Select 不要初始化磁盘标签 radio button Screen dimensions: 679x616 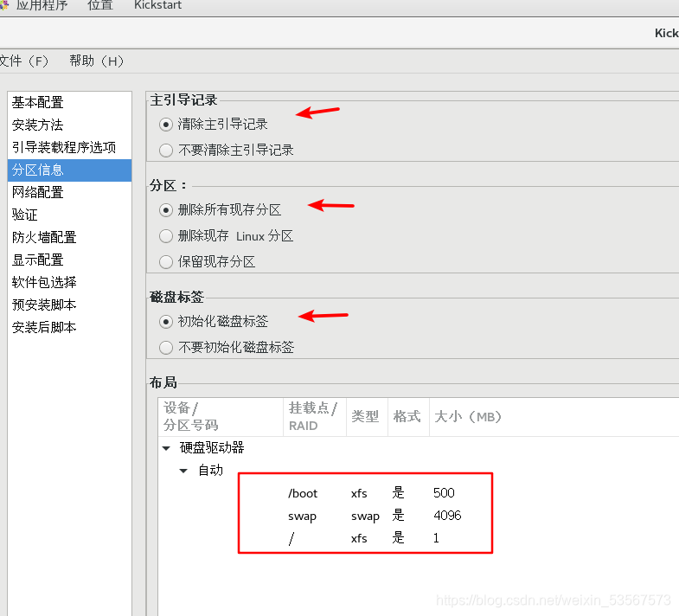166,348
